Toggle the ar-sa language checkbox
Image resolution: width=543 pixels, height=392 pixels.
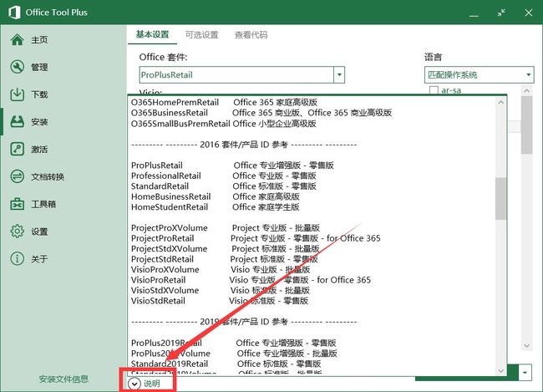434,90
